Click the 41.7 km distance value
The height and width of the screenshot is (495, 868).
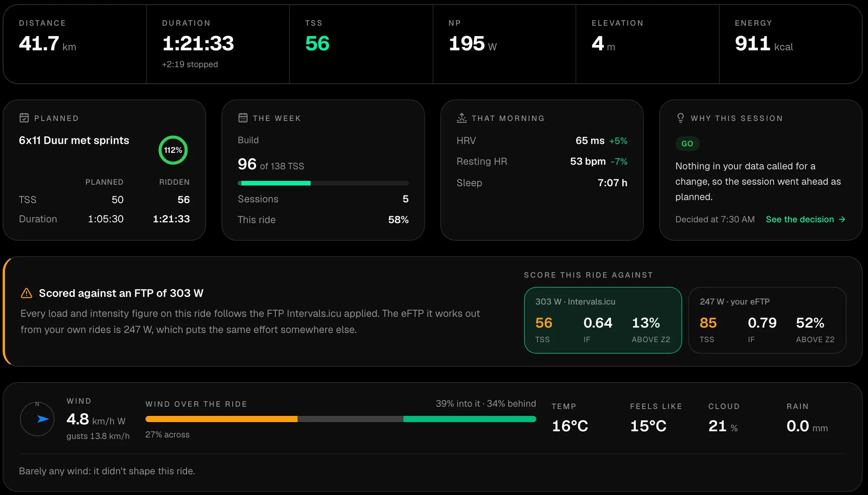[x=47, y=43]
